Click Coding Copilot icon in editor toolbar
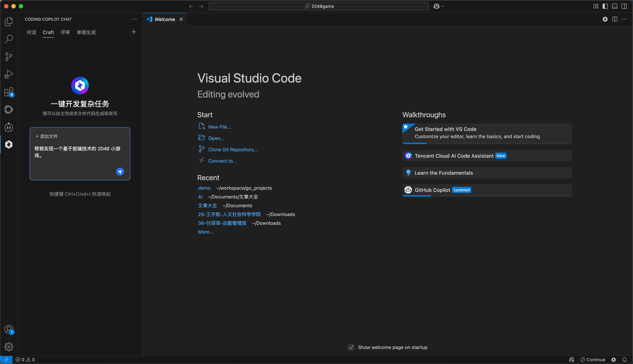 click(x=605, y=19)
